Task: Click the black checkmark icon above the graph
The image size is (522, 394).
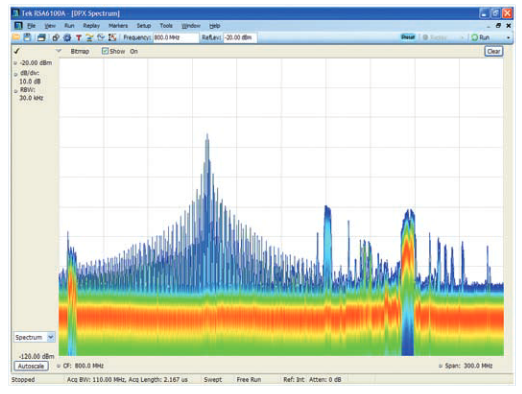Action: 17,51
